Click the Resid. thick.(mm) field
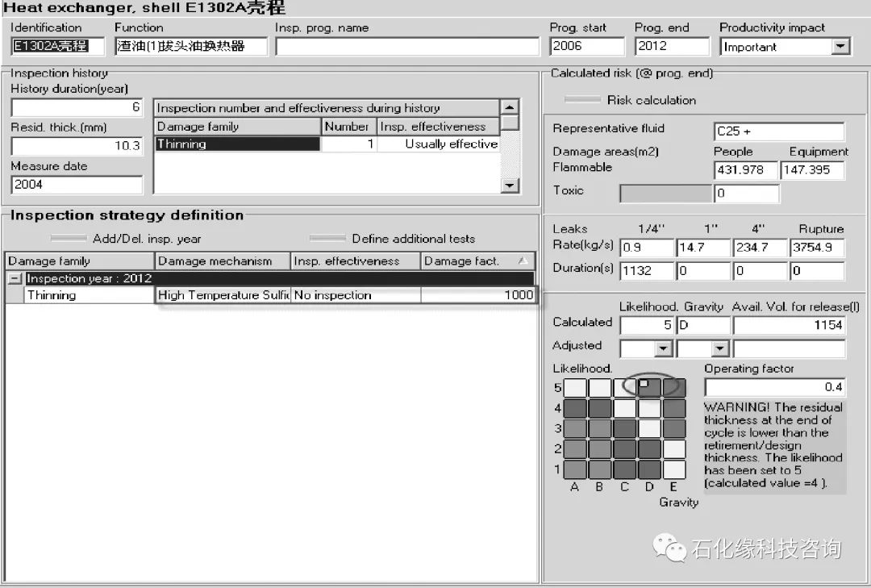The image size is (871, 588). point(77,147)
